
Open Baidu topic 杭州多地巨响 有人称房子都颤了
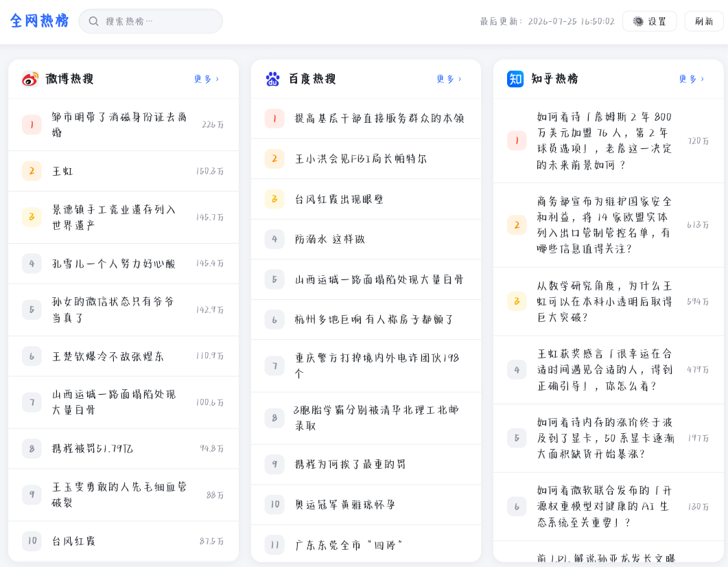click(366, 319)
